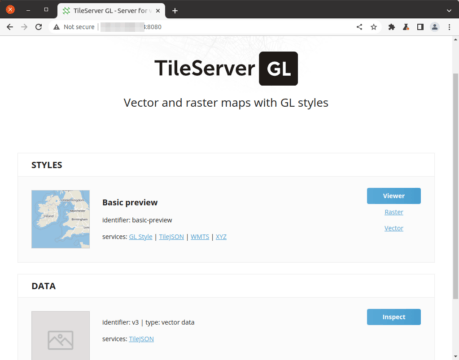459x360 pixels.
Task: Open the browser profile avatar
Action: point(435,27)
